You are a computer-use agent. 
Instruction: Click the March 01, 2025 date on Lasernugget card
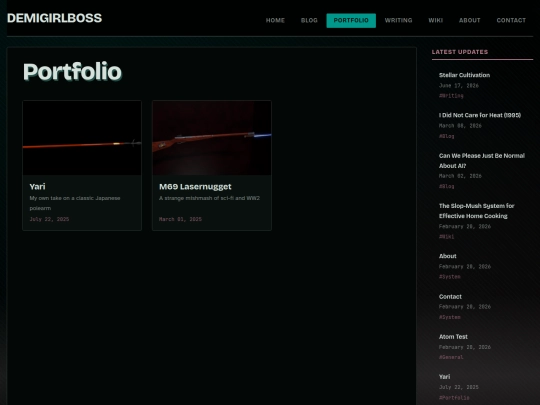click(180, 219)
